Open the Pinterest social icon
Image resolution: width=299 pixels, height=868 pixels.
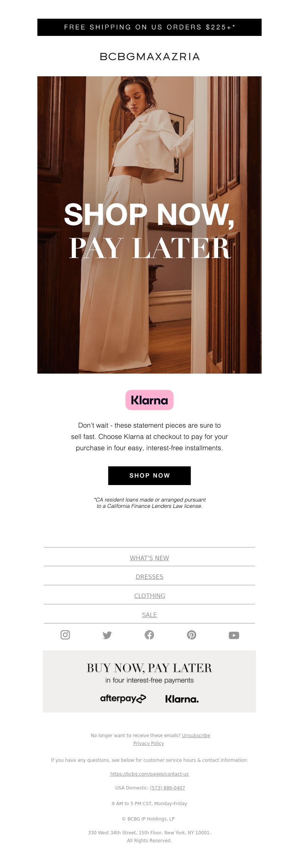coord(192,635)
